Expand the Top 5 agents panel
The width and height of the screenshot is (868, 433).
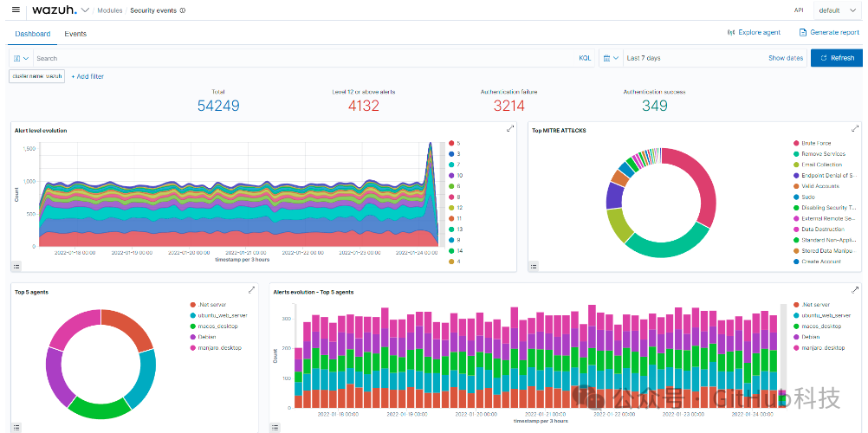click(x=251, y=290)
